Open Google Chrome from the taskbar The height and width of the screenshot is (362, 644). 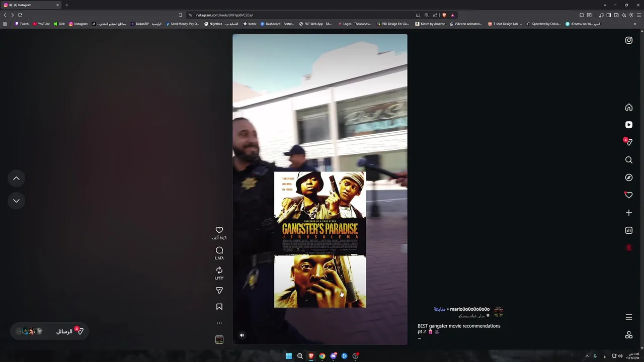pos(322,356)
